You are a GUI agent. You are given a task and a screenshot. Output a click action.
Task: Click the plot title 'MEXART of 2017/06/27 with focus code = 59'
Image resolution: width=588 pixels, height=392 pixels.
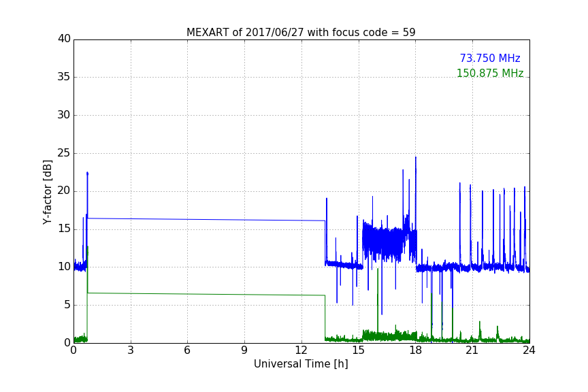pyautogui.click(x=301, y=33)
